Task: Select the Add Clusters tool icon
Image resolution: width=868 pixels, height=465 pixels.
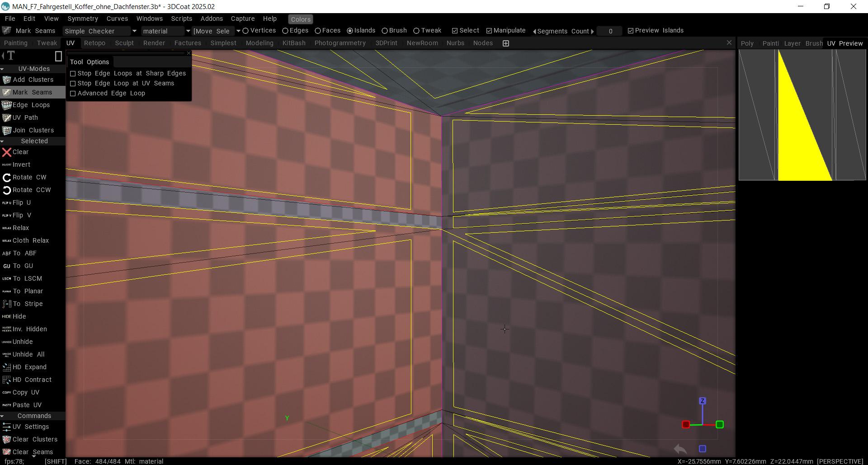Action: point(6,80)
